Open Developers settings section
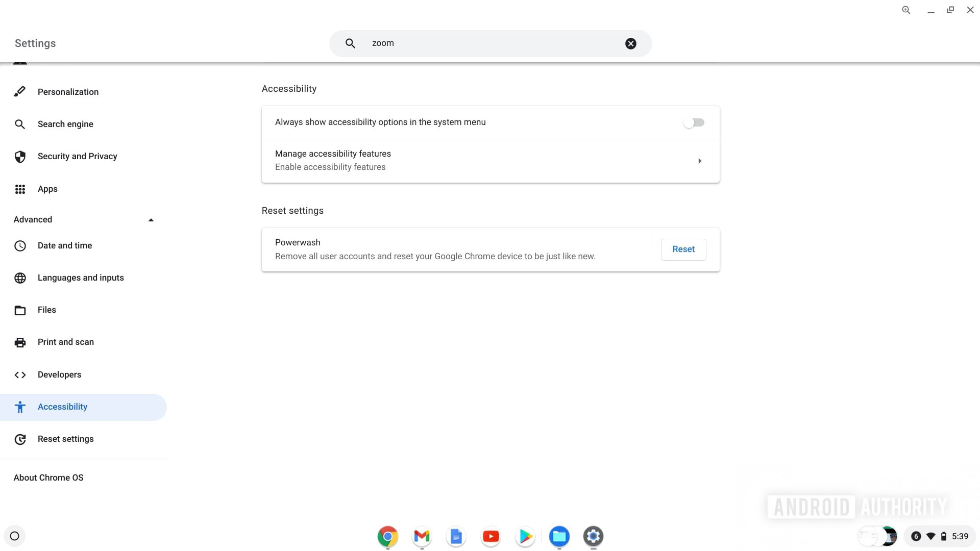Image resolution: width=980 pixels, height=551 pixels. click(59, 374)
